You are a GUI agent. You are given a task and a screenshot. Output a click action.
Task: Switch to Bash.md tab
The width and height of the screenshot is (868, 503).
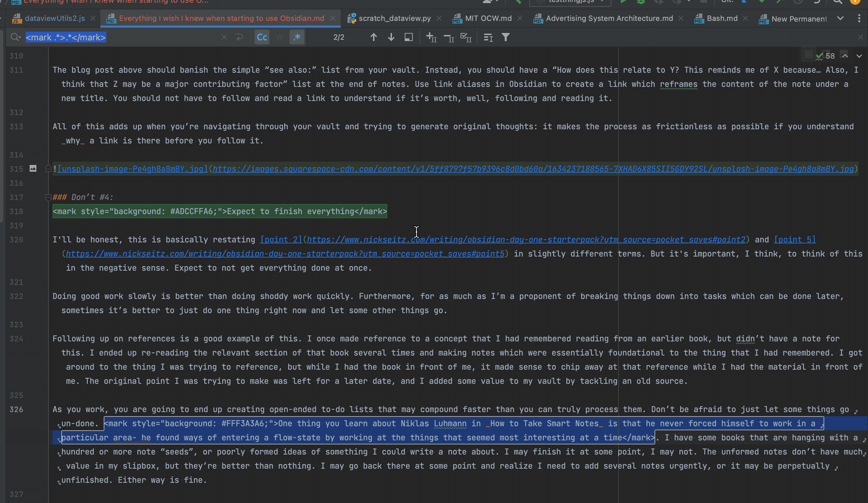[x=722, y=18]
